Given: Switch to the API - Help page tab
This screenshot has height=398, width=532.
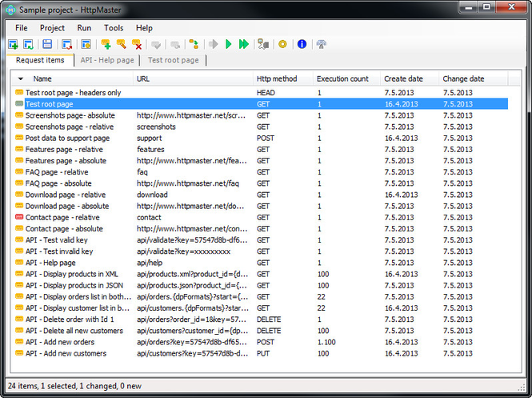Looking at the screenshot, I should [x=107, y=60].
